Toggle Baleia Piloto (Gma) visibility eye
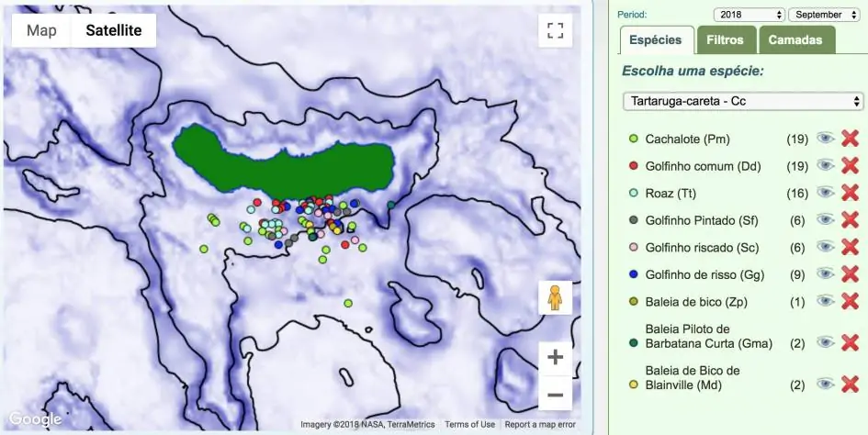The width and height of the screenshot is (868, 435). point(826,341)
